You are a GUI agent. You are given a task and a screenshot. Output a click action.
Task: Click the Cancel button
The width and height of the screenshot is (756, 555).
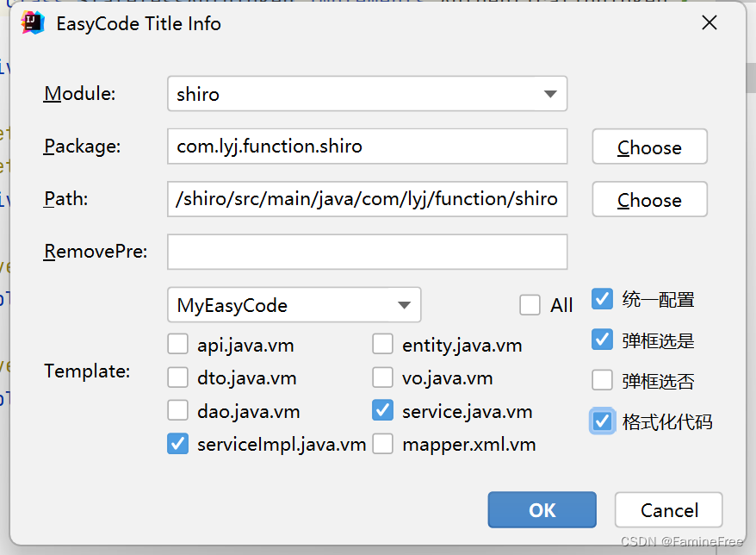click(669, 509)
